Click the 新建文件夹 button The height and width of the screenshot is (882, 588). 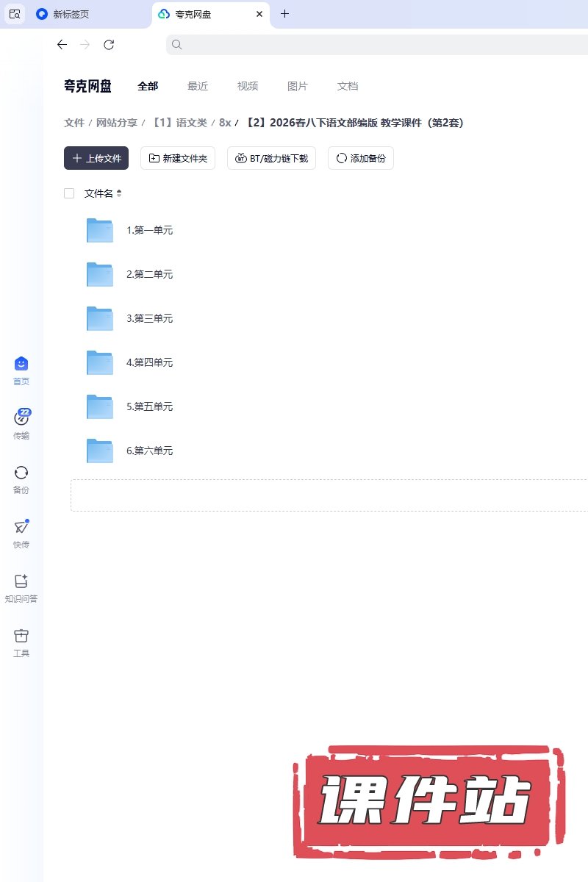(x=178, y=158)
